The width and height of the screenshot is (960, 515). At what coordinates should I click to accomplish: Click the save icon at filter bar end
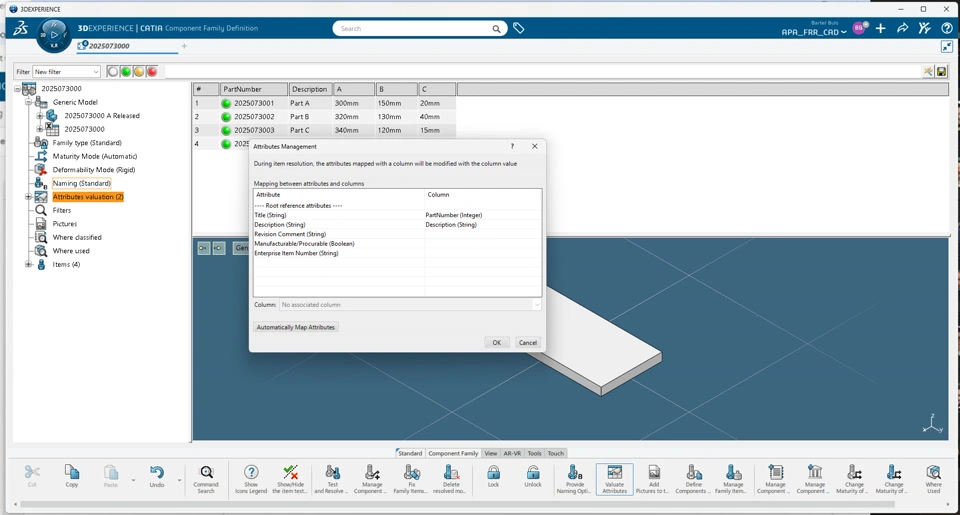pyautogui.click(x=942, y=72)
